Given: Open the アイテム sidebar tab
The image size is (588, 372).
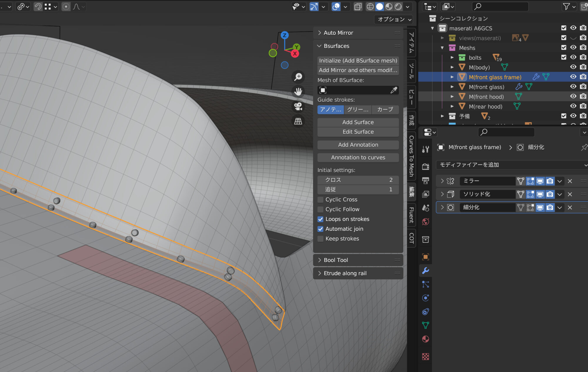Looking at the screenshot, I should click(412, 43).
